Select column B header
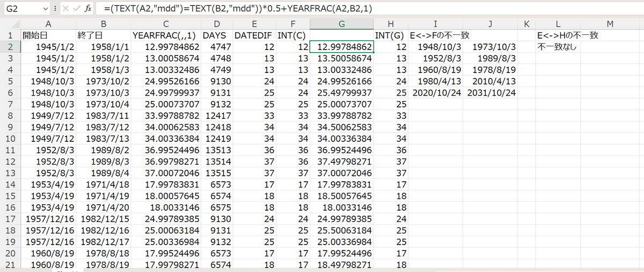This screenshot has width=644, height=272. [x=104, y=23]
